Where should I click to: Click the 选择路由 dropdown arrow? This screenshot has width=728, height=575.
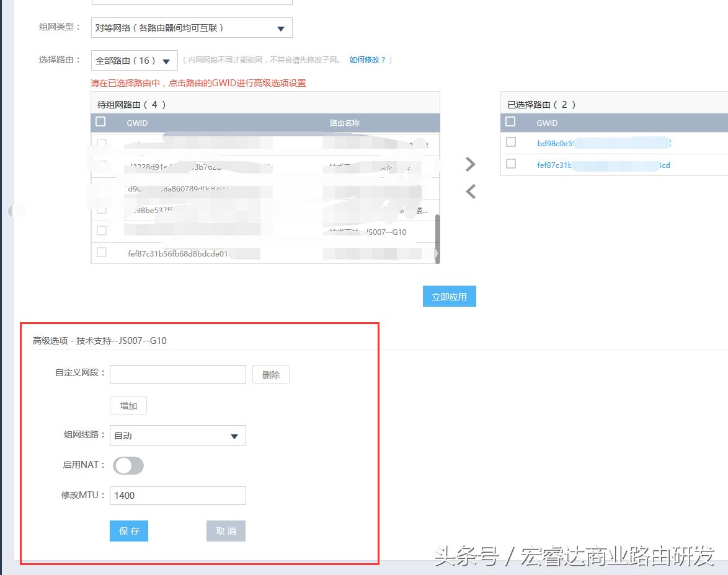click(166, 60)
